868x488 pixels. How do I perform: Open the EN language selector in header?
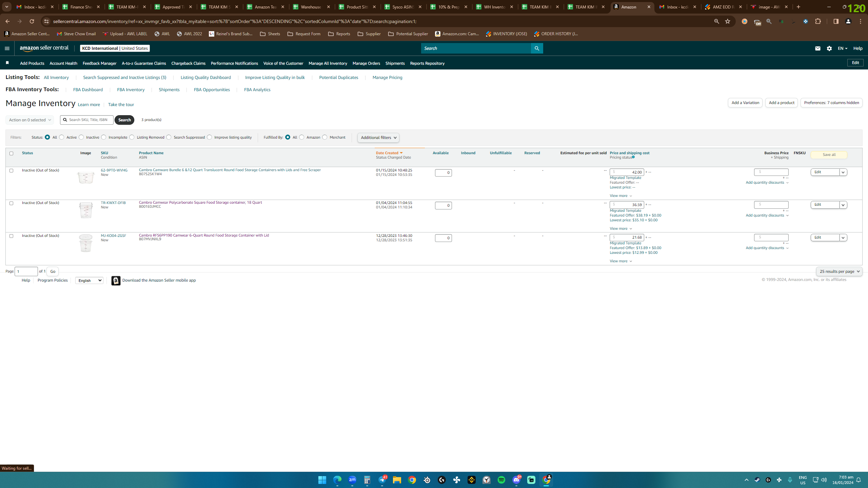(x=842, y=48)
